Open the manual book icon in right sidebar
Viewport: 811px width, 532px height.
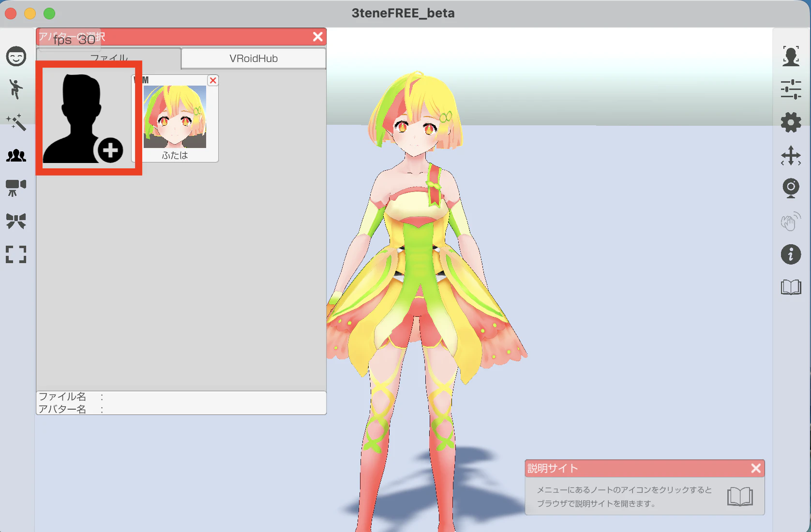tap(791, 287)
